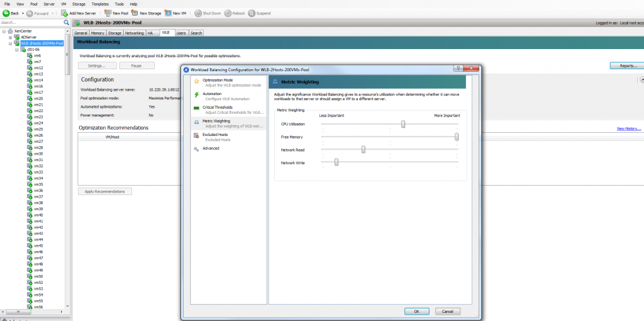Open the Excluded Hosts icon
Image resolution: width=644 pixels, height=321 pixels.
pos(197,135)
